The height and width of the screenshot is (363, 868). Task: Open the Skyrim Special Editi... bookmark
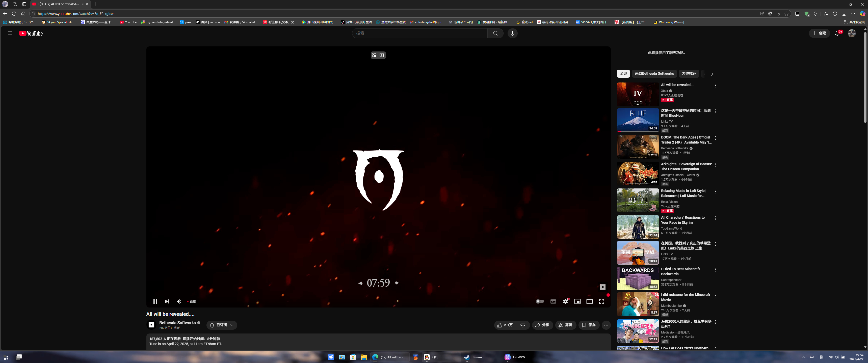point(59,22)
